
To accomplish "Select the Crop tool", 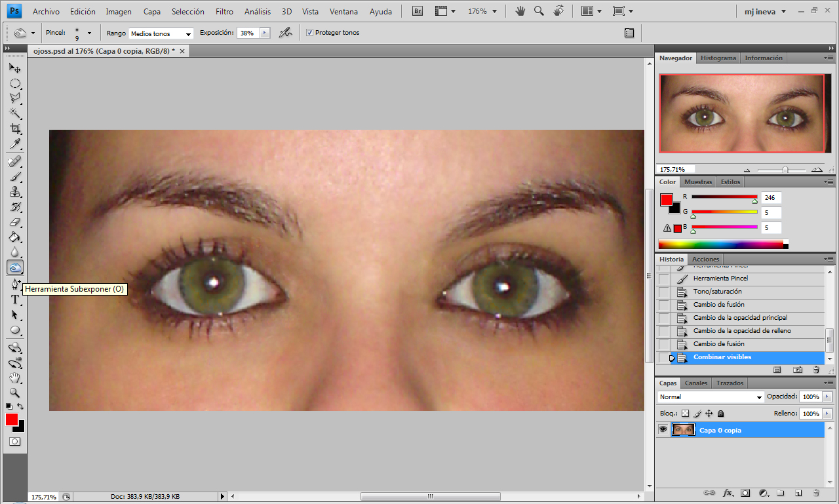I will 15,128.
